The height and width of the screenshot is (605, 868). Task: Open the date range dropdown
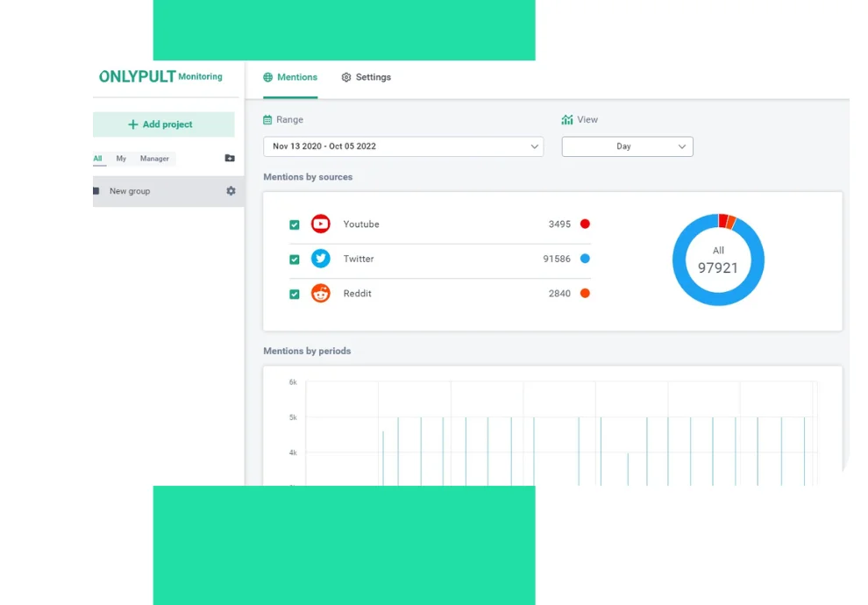(403, 146)
